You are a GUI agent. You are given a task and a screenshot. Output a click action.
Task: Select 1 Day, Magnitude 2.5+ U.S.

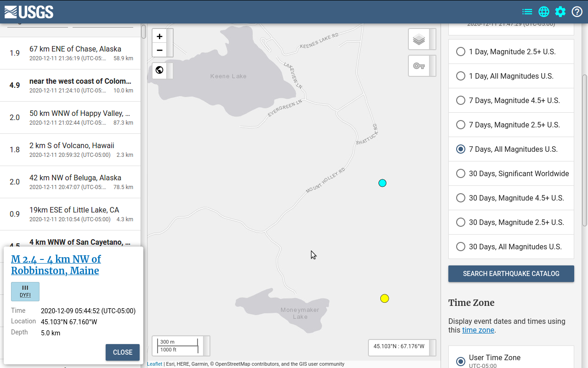tap(461, 52)
